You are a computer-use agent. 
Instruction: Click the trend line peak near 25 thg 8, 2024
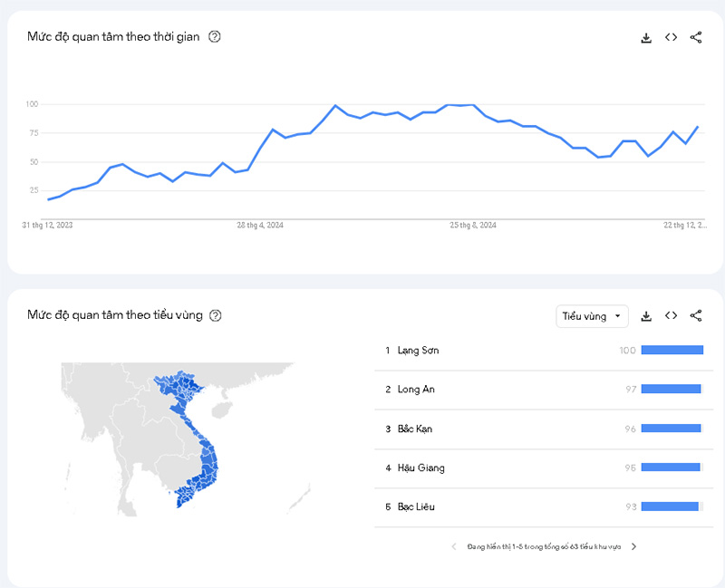472,105
